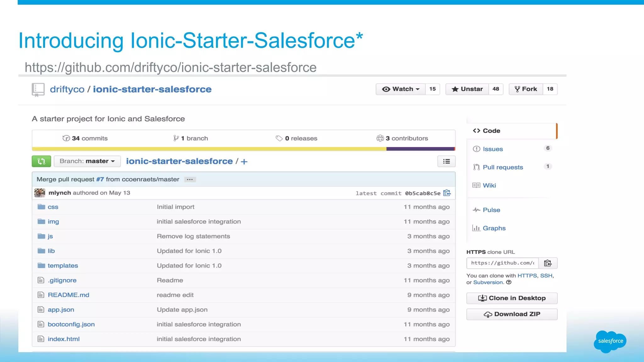Open the Issues tab
This screenshot has width=644, height=362.
(493, 149)
